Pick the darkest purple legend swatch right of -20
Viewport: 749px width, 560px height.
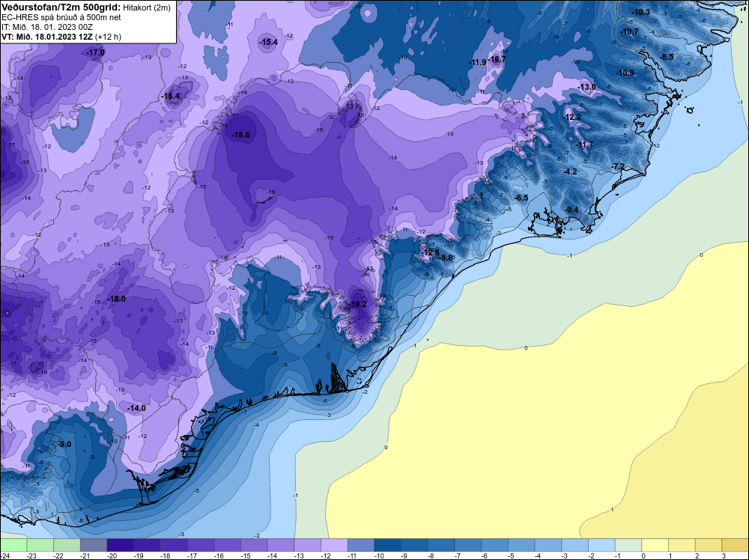click(121, 545)
